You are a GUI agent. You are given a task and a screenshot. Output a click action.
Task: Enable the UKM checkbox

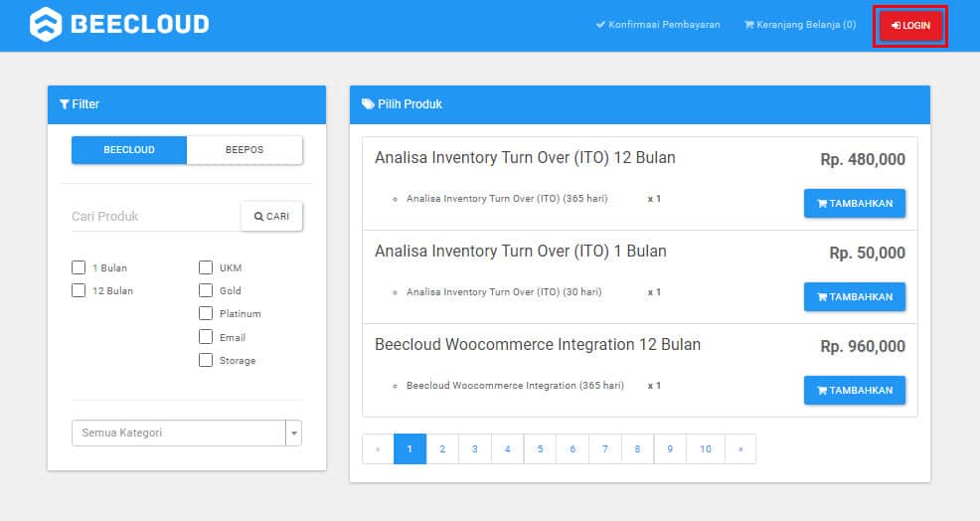(206, 267)
